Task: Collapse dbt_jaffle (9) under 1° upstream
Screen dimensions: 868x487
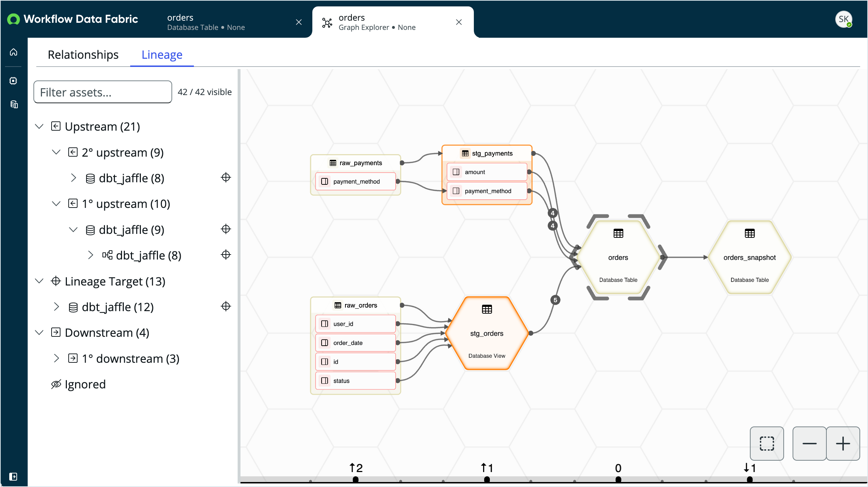Action: pos(73,230)
